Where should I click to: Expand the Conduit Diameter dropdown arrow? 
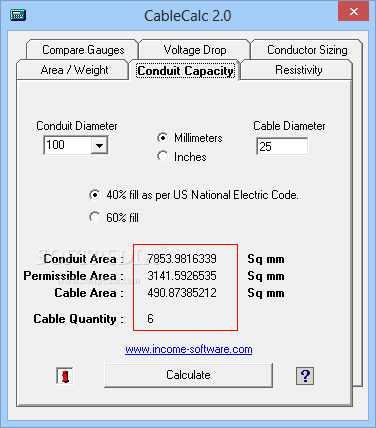pyautogui.click(x=99, y=145)
